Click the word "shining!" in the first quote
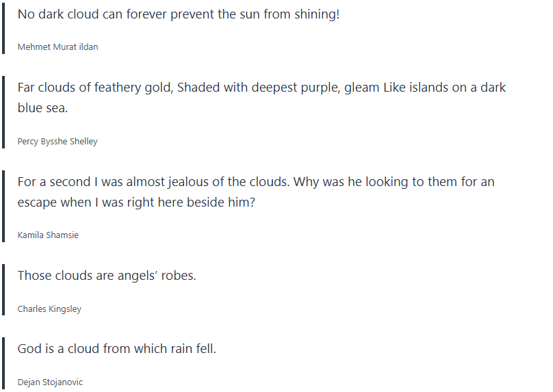 click(x=316, y=14)
